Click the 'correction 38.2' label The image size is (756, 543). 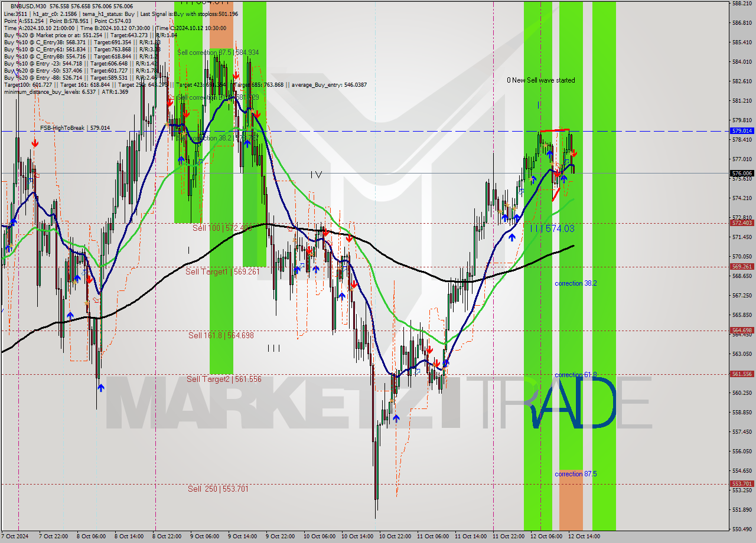(576, 283)
